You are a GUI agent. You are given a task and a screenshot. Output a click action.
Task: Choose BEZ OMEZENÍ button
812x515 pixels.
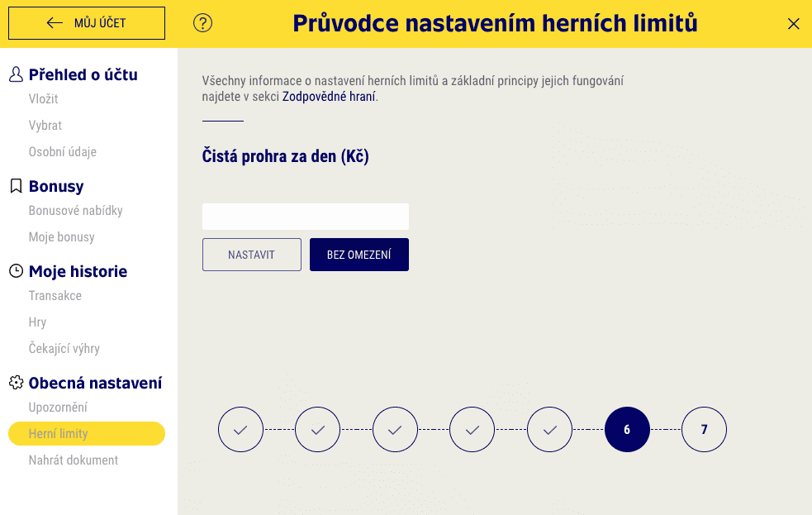[x=359, y=255]
